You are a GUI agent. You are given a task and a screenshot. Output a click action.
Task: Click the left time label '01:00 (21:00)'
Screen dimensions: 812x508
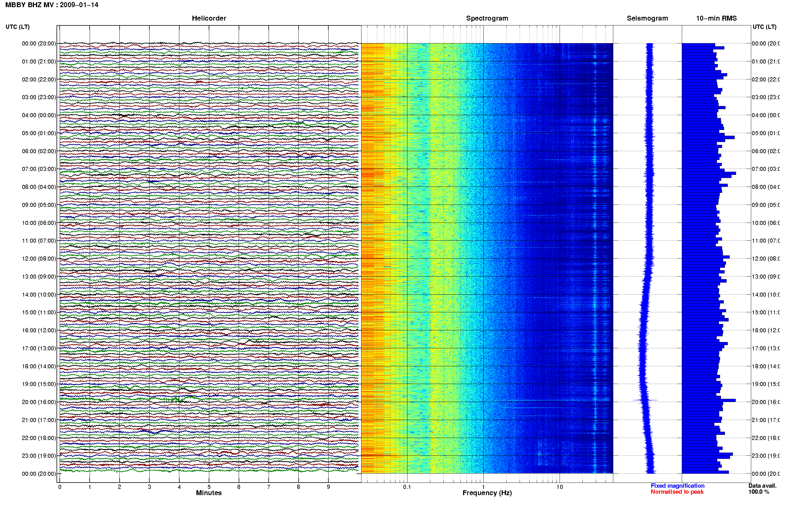click(39, 61)
